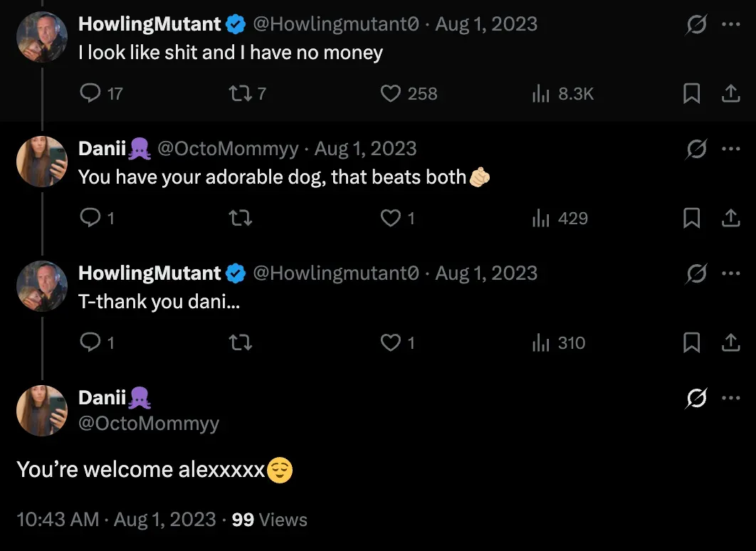Open more options on the "T-thank you" tweet
This screenshot has width=756, height=551.
point(730,273)
